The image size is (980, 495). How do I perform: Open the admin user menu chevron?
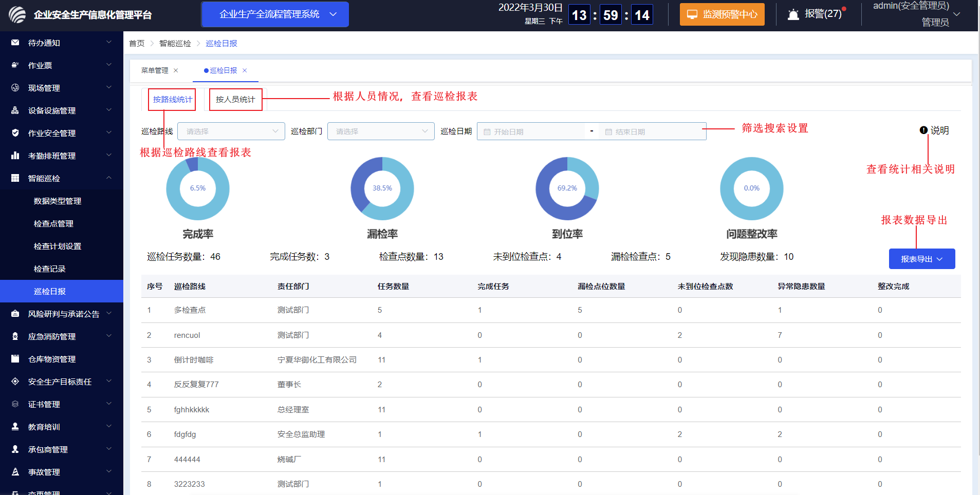click(957, 14)
